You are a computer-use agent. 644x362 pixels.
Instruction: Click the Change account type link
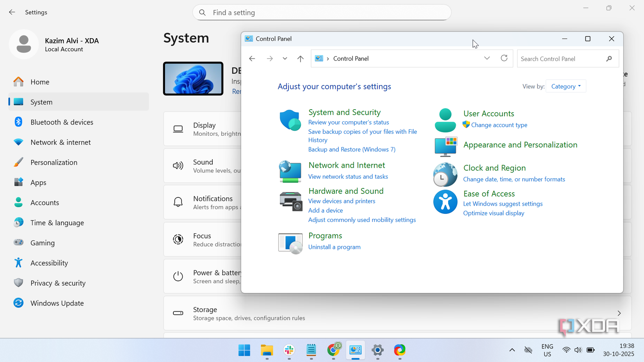coord(499,125)
